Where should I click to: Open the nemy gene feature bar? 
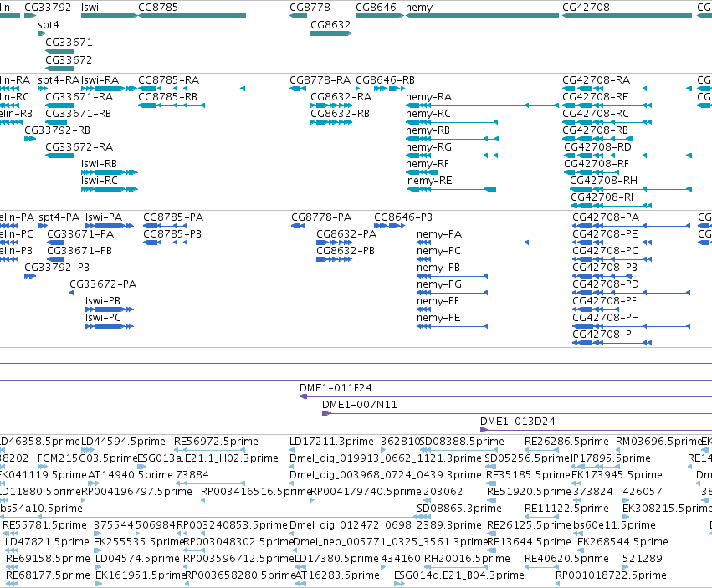482,16
